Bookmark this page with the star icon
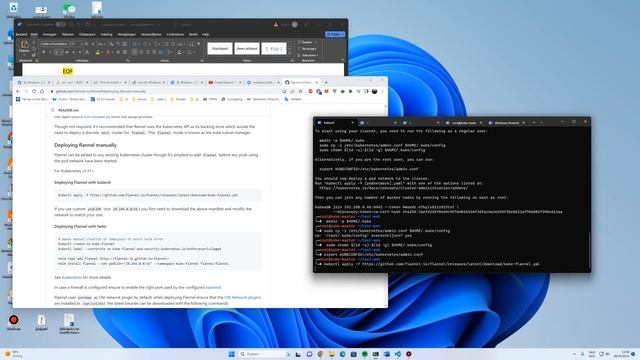Viewport: 640px width, 360px height. click(x=300, y=91)
